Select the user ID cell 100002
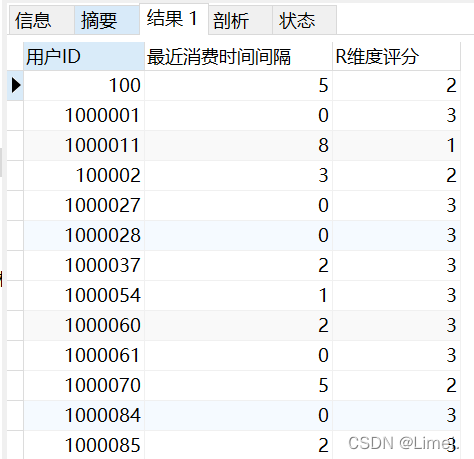This screenshot has height=459, width=474. (x=84, y=175)
